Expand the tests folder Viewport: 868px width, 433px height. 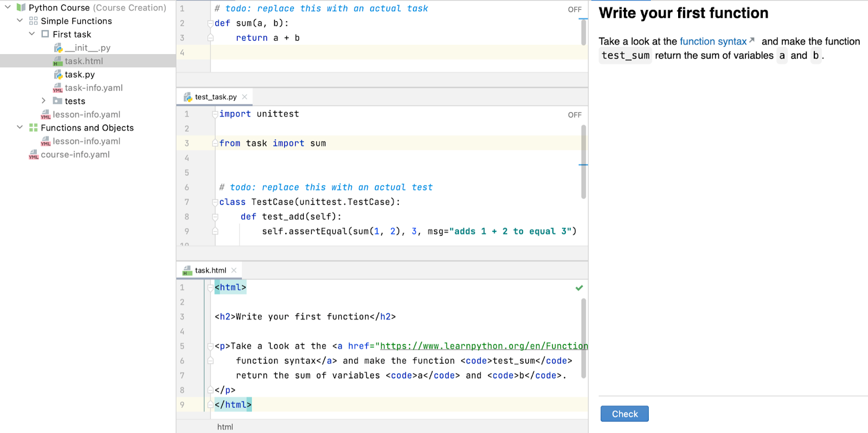click(44, 101)
